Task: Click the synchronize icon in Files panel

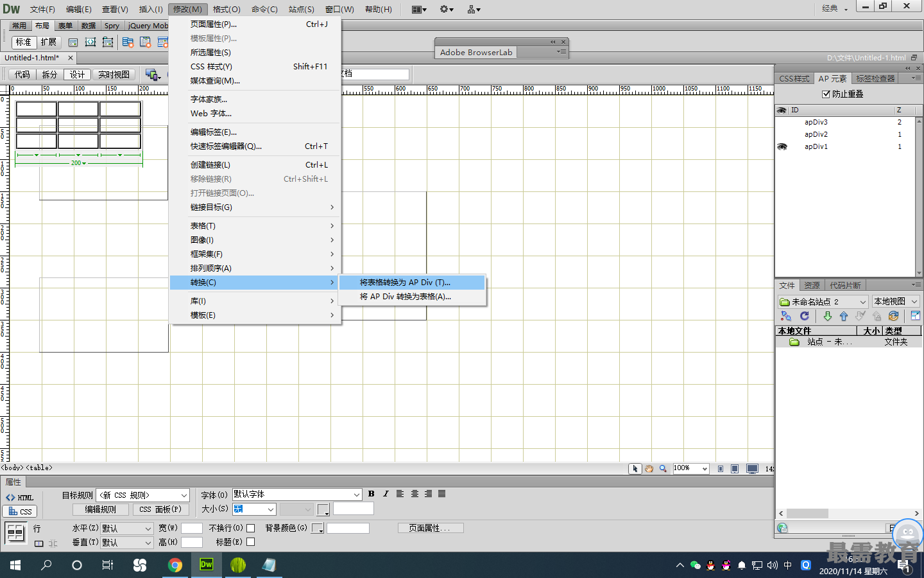Action: 893,316
